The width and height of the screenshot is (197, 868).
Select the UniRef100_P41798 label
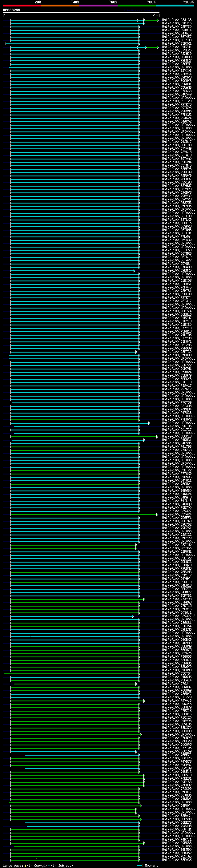[177, 447]
